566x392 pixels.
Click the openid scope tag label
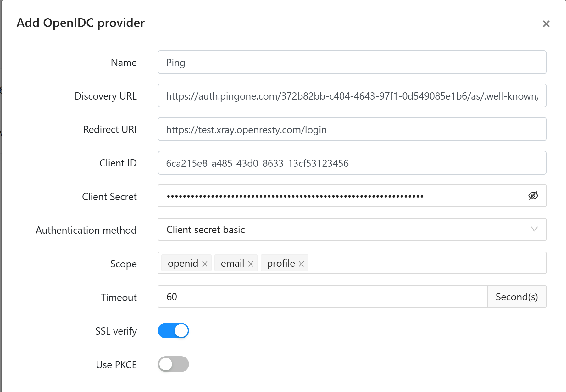click(x=183, y=263)
